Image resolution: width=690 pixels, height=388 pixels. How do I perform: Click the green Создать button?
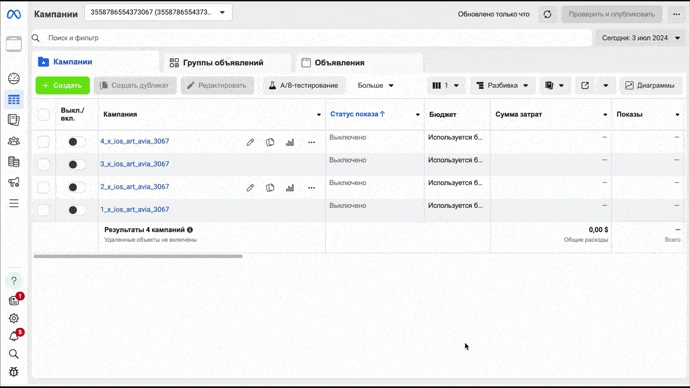[x=62, y=85]
